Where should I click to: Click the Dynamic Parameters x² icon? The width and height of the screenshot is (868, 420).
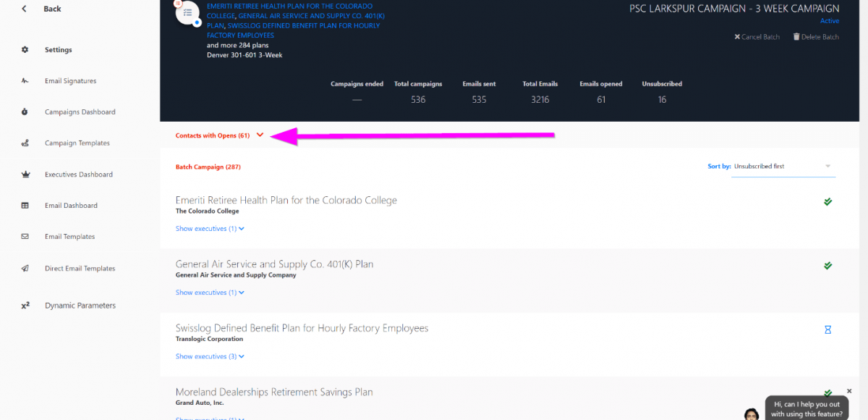pyautogui.click(x=25, y=306)
